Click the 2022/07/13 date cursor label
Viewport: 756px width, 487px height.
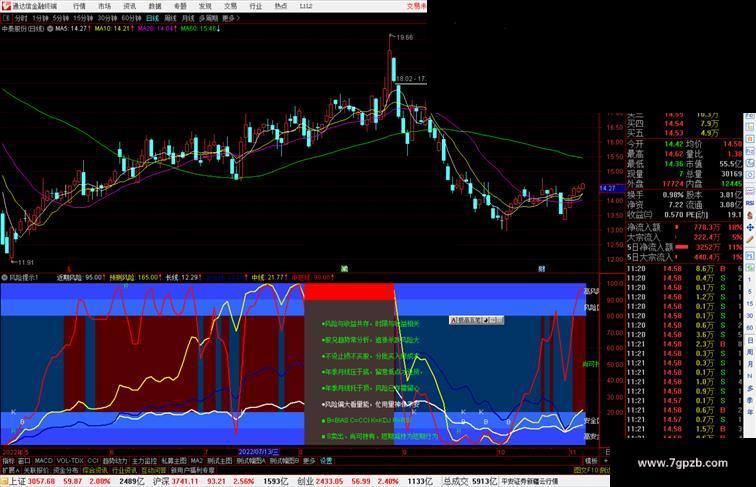click(258, 452)
